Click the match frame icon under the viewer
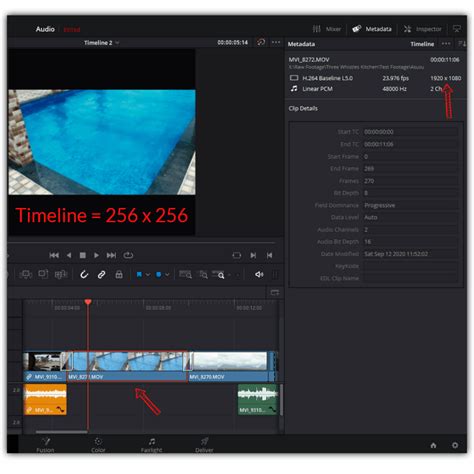Image resolution: width=474 pixels, height=474 pixels. [237, 256]
